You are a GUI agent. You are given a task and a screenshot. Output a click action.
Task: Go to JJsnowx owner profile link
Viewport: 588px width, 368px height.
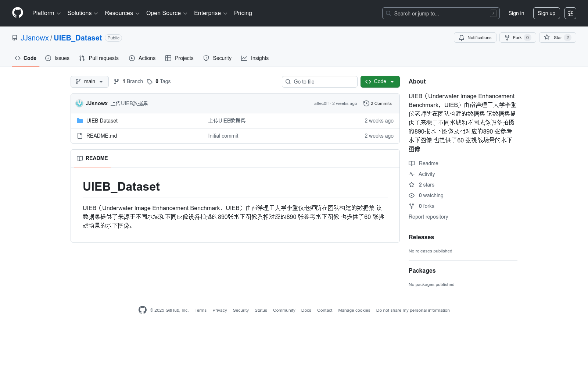(35, 38)
